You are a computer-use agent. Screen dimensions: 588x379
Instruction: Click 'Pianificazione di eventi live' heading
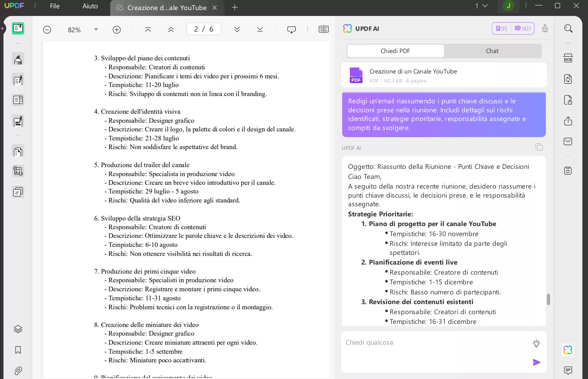[x=413, y=262]
